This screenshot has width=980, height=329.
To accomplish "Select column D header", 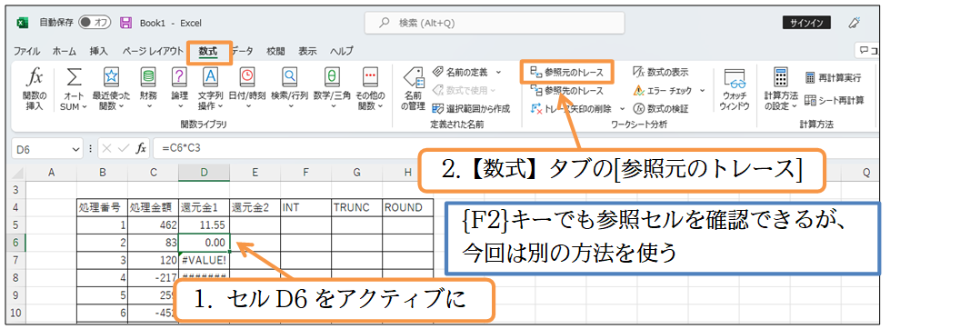I will pyautogui.click(x=204, y=173).
